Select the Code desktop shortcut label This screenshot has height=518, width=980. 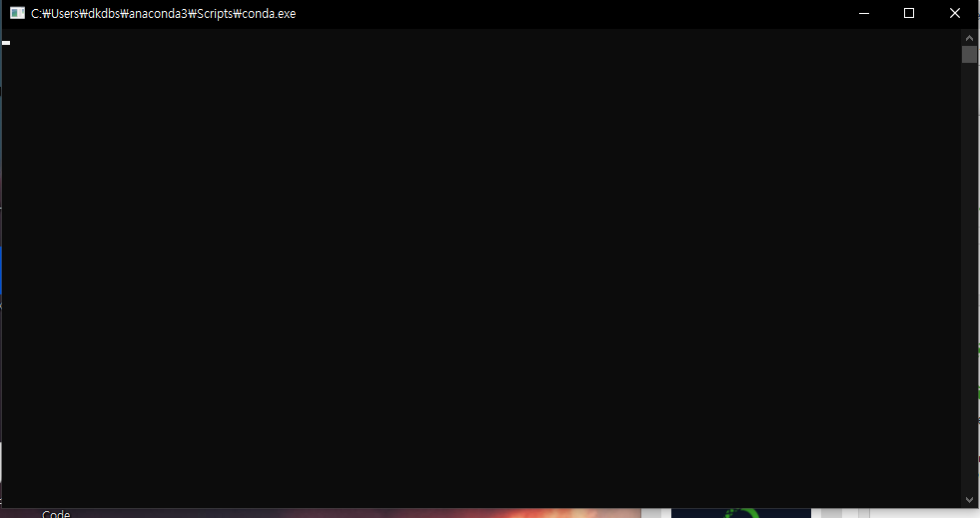56,514
